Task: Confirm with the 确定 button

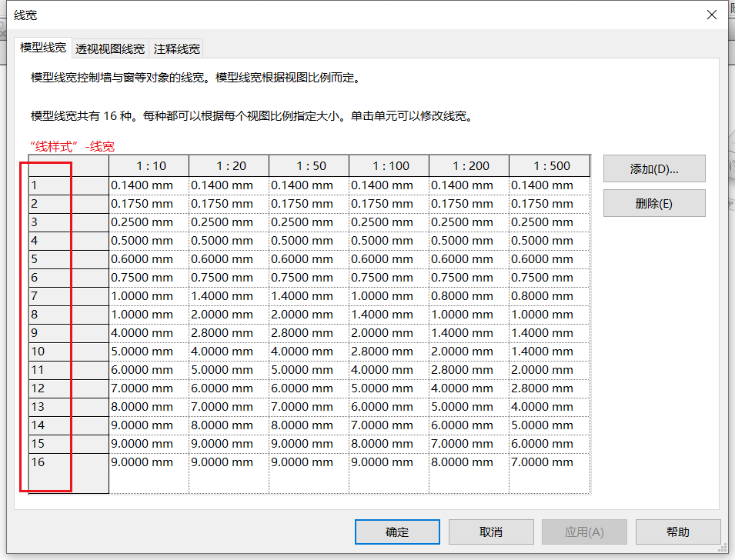Action: (x=397, y=532)
